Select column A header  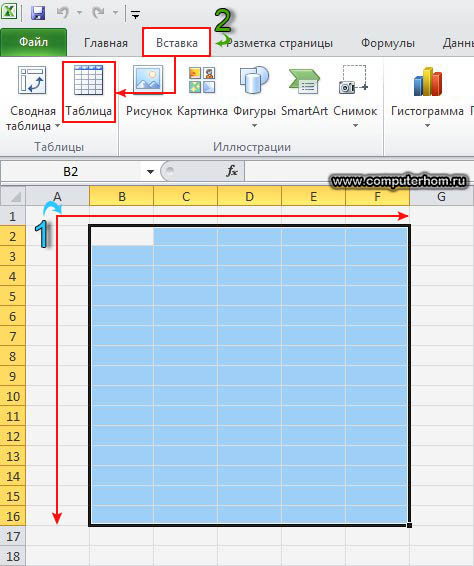[x=57, y=196]
